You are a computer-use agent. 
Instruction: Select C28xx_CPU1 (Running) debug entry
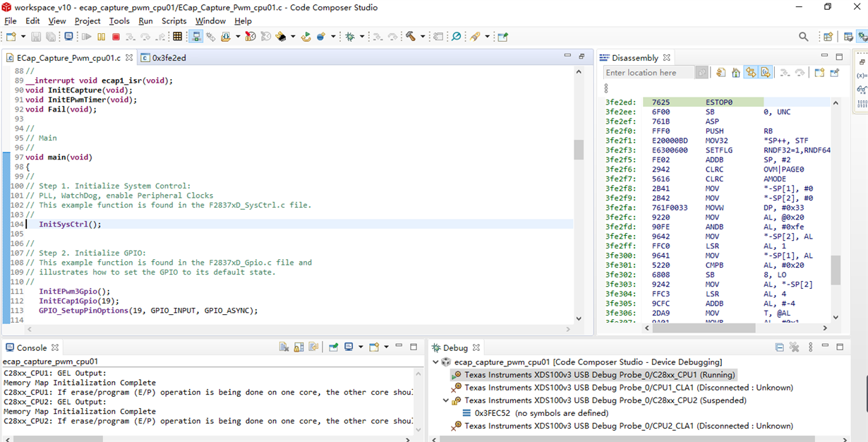(599, 375)
